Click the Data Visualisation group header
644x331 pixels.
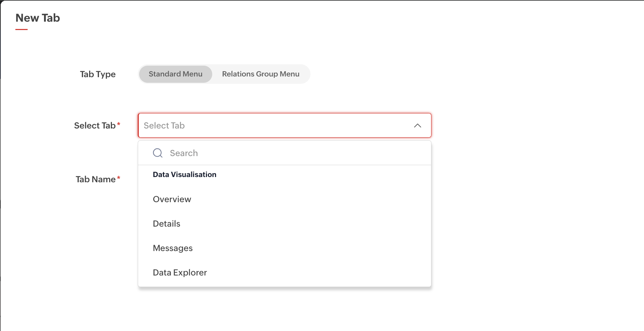[185, 175]
